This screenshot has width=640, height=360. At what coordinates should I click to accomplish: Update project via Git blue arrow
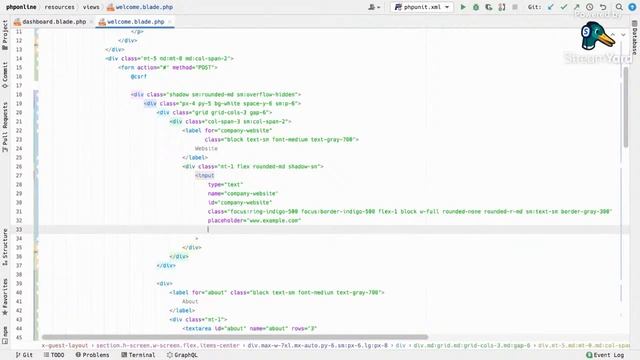(551, 7)
